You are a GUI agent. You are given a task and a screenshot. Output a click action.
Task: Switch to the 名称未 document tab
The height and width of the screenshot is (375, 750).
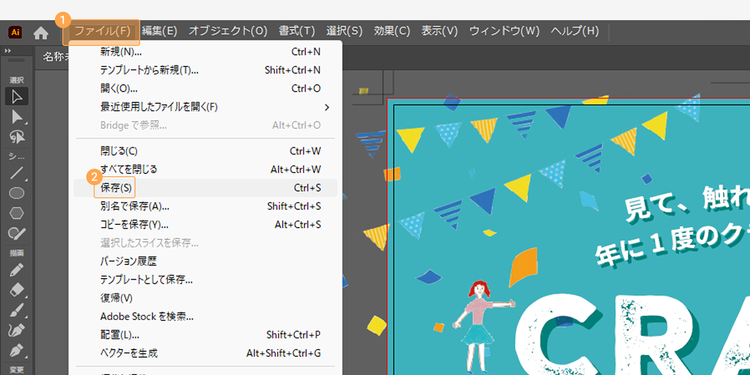54,57
